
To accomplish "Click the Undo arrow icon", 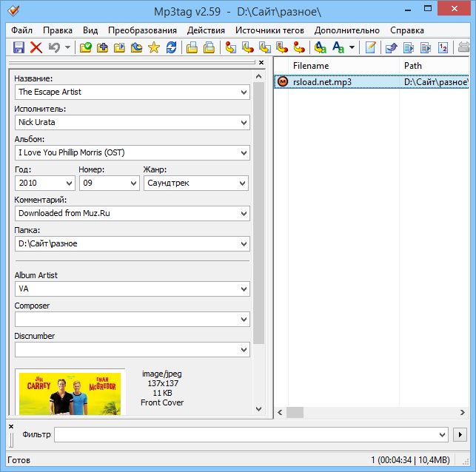I will click(54, 47).
